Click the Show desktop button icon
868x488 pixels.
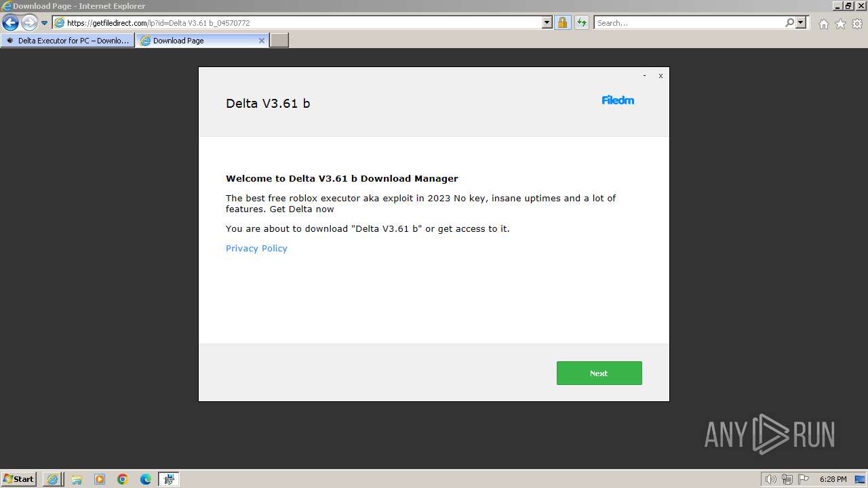pyautogui.click(x=860, y=479)
